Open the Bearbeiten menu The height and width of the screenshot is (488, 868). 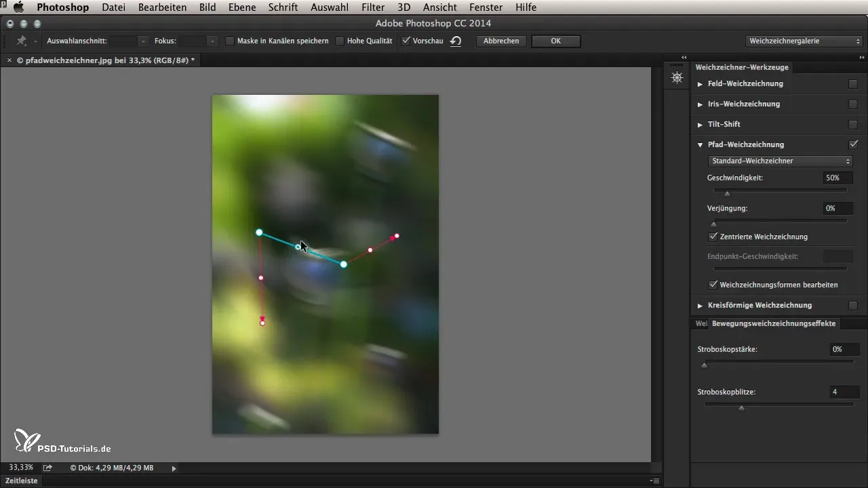[x=162, y=7]
